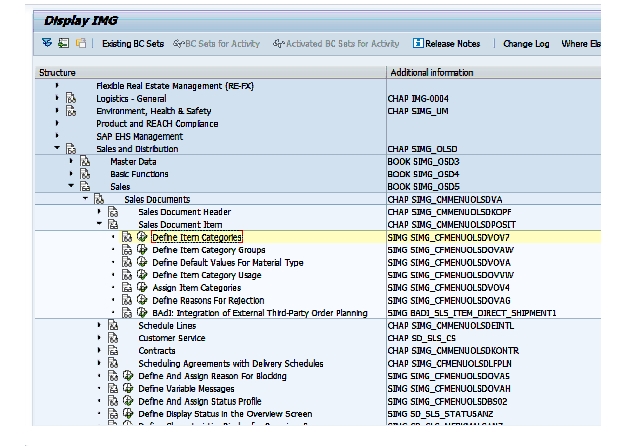This screenshot has height=446, width=625.
Task: Open documentation icon for Sales Document Header
Action: pyautogui.click(x=113, y=212)
